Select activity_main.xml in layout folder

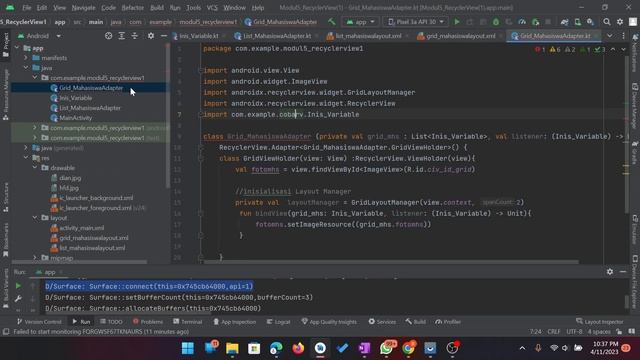click(81, 228)
